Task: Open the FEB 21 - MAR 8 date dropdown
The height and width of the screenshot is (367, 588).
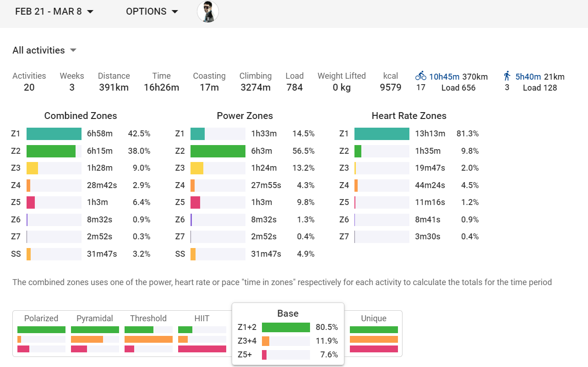Action: tap(54, 11)
